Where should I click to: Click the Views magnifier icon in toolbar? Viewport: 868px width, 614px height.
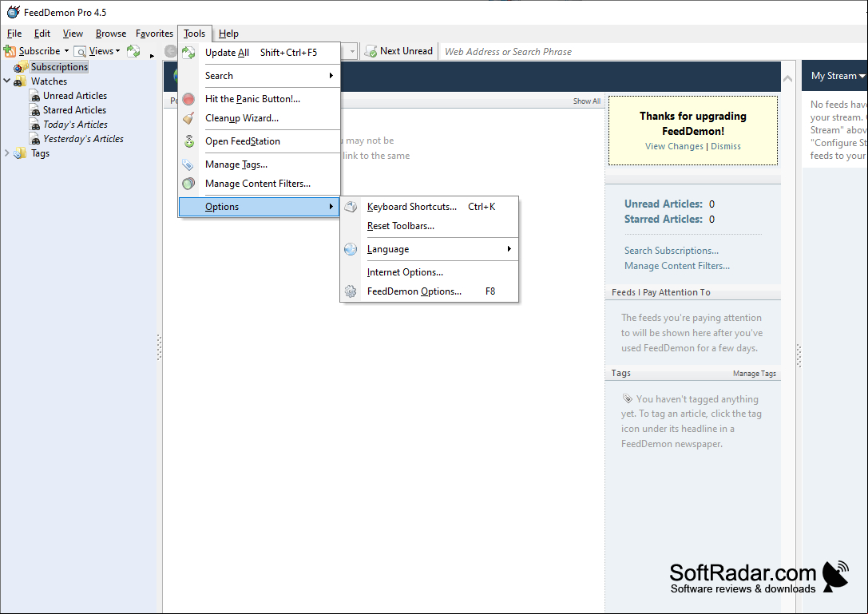pyautogui.click(x=81, y=51)
